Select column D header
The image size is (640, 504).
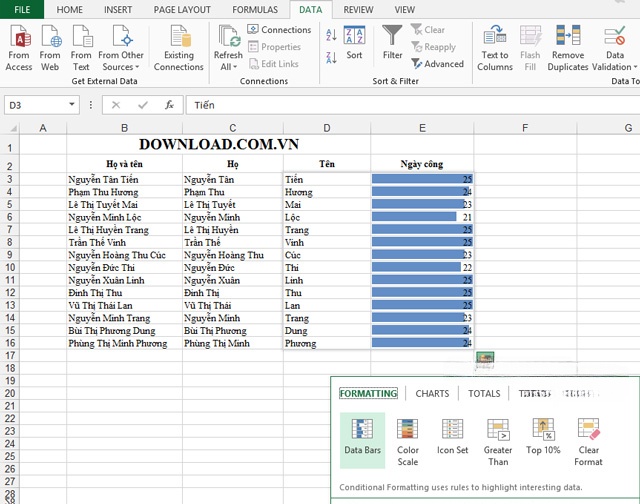[x=327, y=128]
